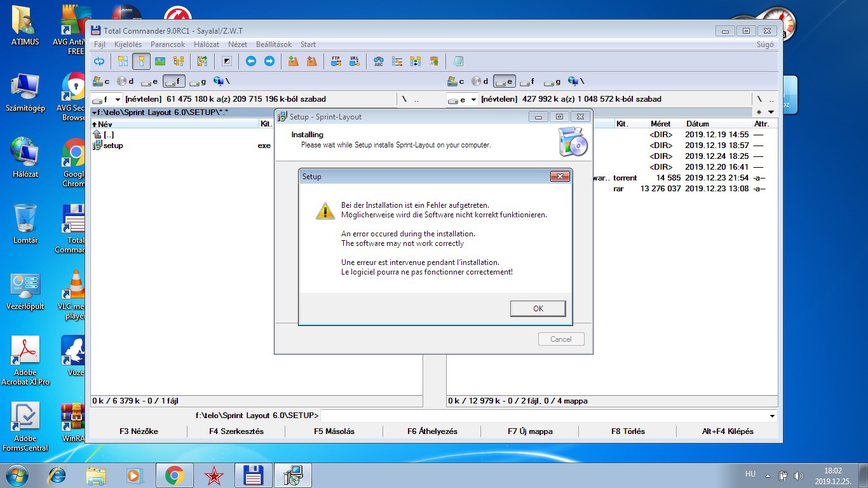
Task: Open the command line history dropdown
Action: pyautogui.click(x=772, y=416)
